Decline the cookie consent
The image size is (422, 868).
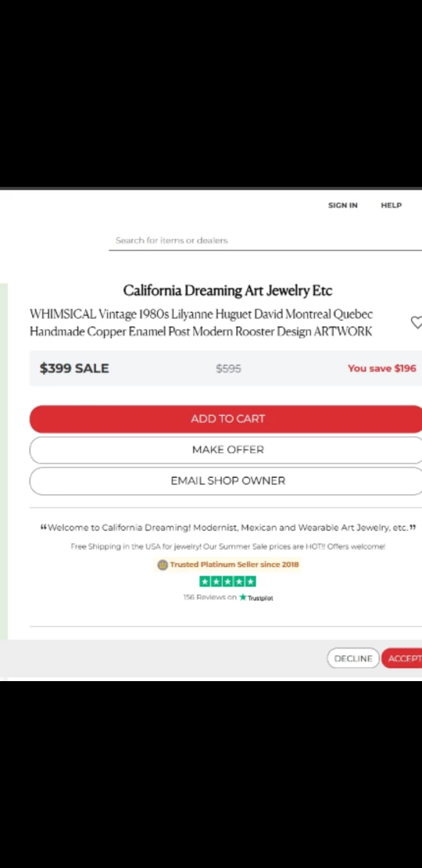353,658
